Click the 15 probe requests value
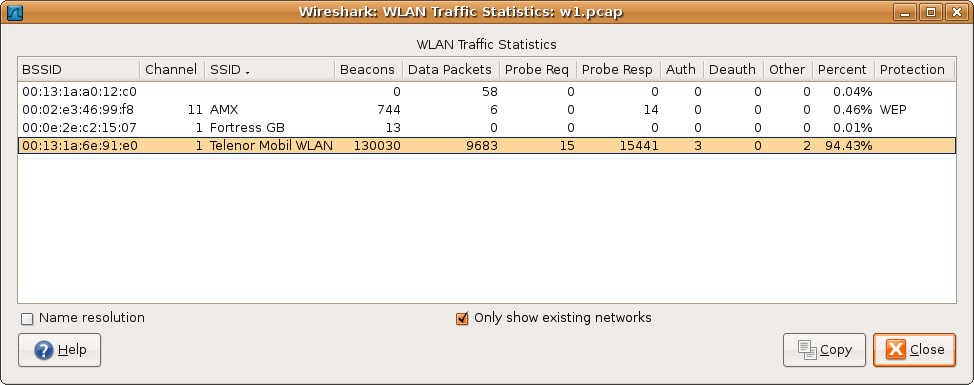Viewport: 974px width, 385px height. pos(567,146)
